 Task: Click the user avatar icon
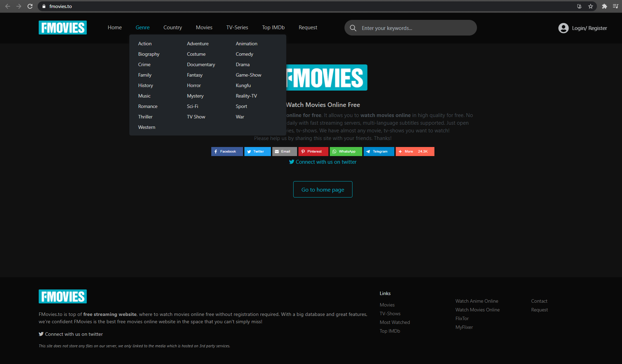[x=563, y=28]
